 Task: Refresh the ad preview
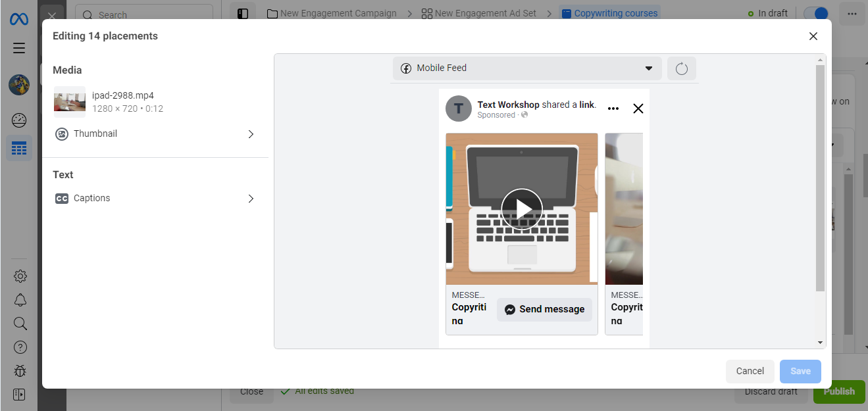tap(682, 68)
